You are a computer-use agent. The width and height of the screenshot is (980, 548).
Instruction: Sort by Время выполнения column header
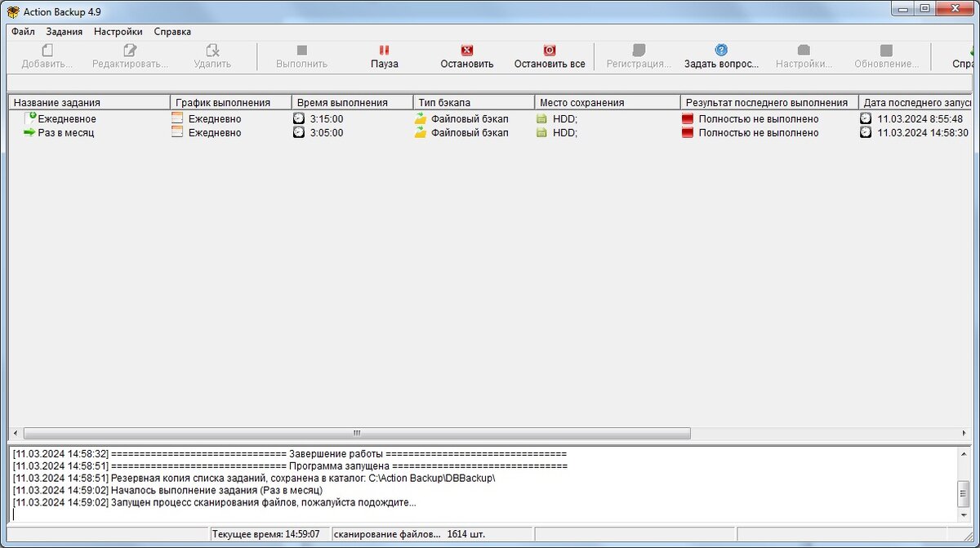click(x=353, y=102)
